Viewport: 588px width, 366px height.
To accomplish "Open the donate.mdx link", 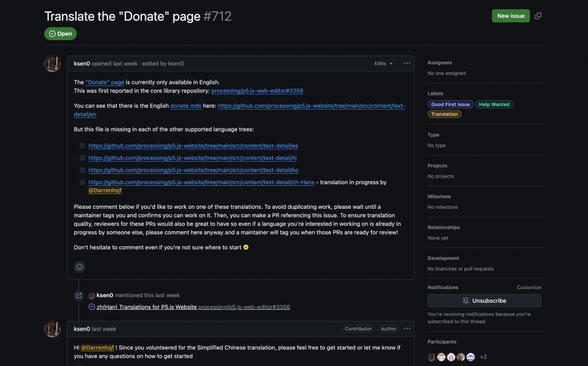I will pos(185,106).
